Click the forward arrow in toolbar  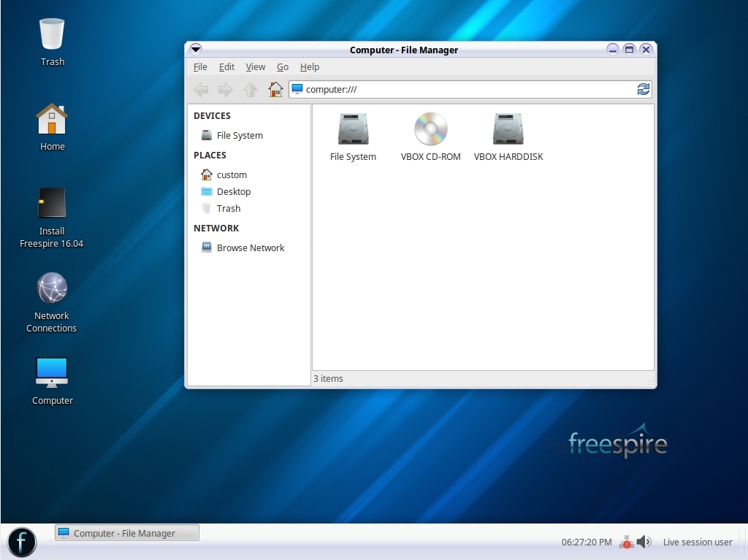coord(226,90)
